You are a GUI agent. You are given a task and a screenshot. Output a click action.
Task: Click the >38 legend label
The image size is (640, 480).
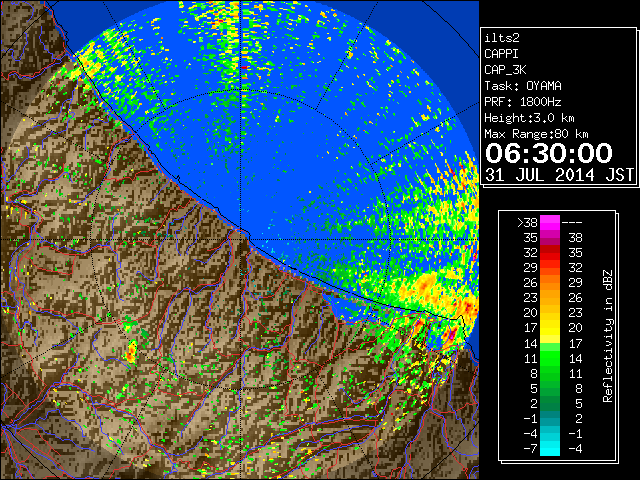527,222
